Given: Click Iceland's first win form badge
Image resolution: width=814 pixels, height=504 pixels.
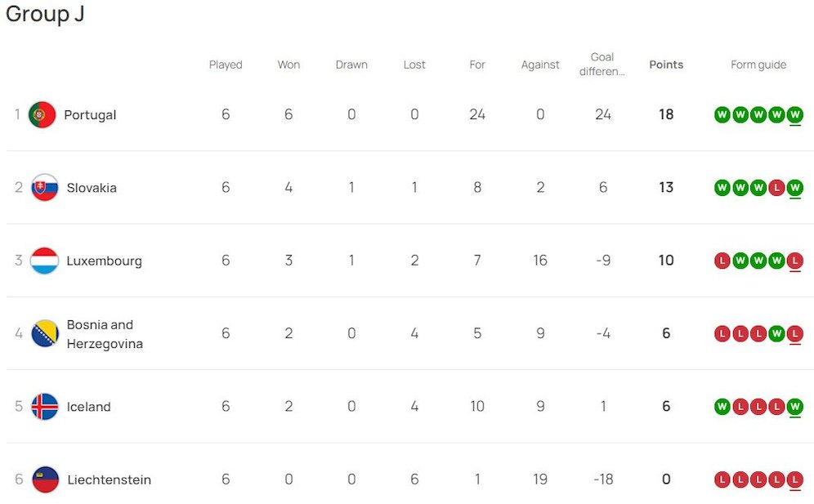Looking at the screenshot, I should coord(722,407).
